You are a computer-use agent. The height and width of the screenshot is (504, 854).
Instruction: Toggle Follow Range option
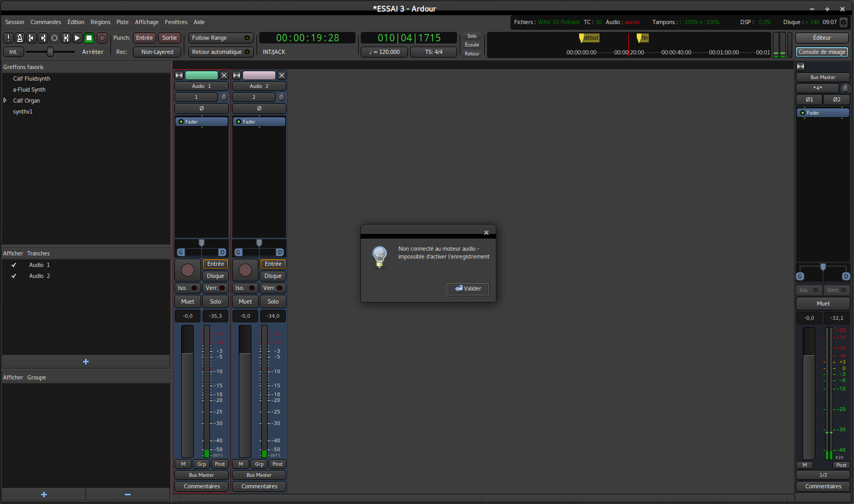221,38
